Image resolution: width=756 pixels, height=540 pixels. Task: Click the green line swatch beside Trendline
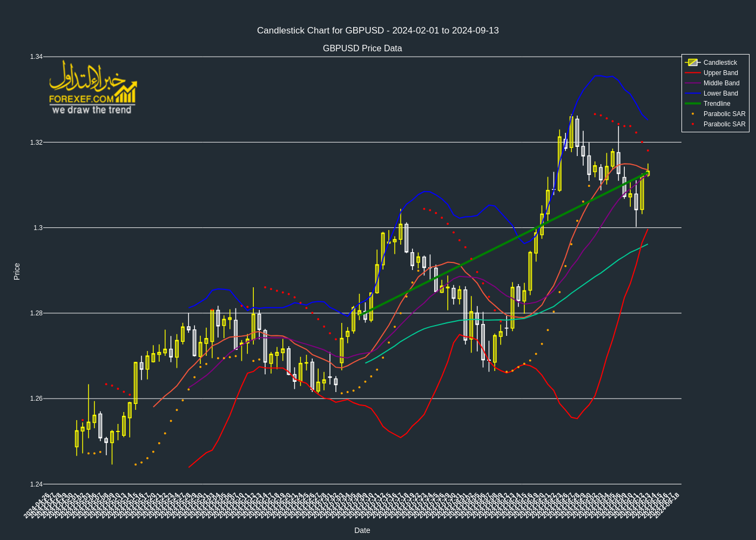coord(692,104)
